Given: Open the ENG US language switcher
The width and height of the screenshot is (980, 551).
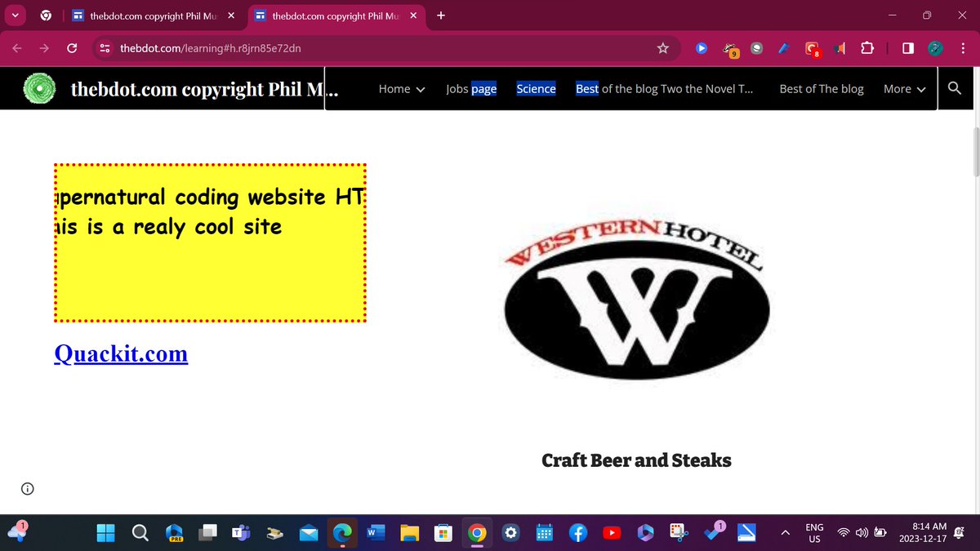Looking at the screenshot, I should tap(814, 533).
